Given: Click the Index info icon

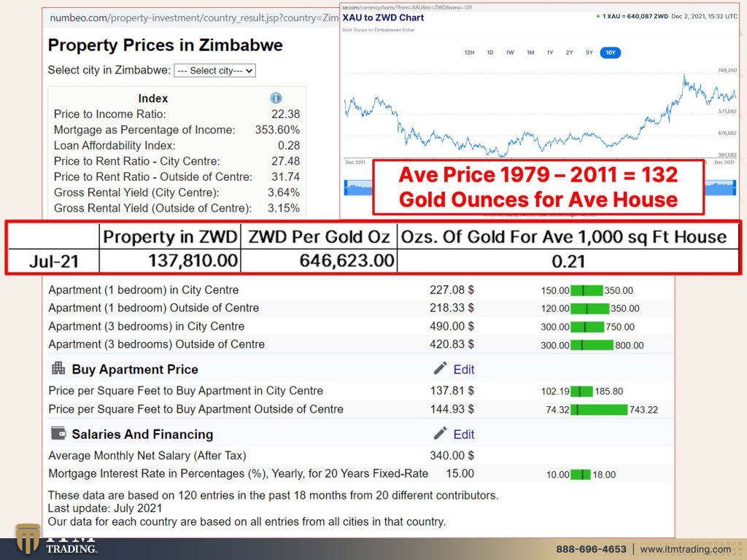Looking at the screenshot, I should pyautogui.click(x=275, y=98).
